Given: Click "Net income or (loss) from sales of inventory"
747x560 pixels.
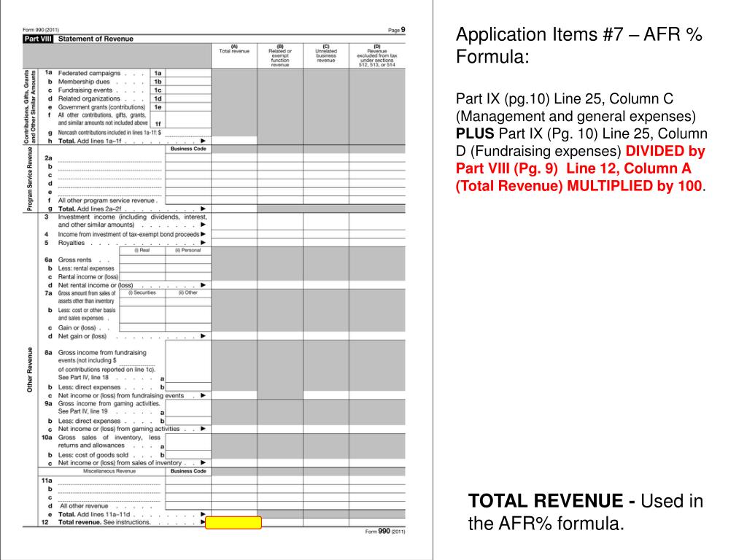Looking at the screenshot, I should 120,463.
